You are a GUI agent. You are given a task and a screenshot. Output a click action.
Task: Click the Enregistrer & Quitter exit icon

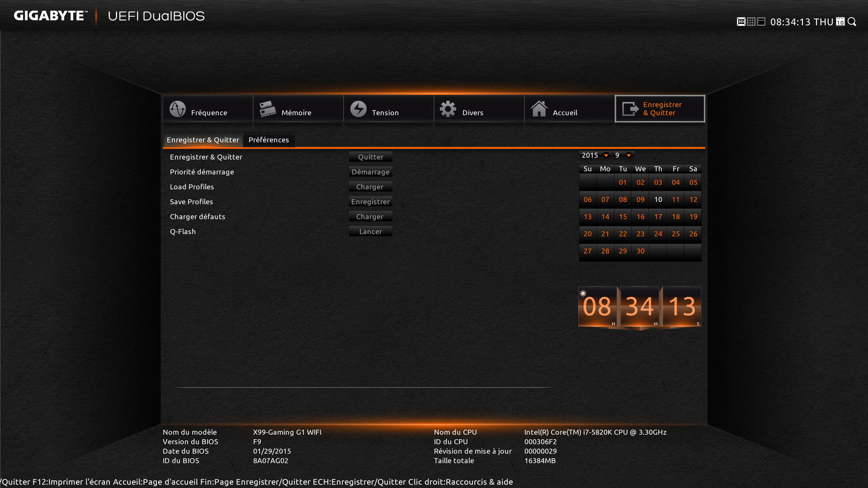(x=630, y=109)
